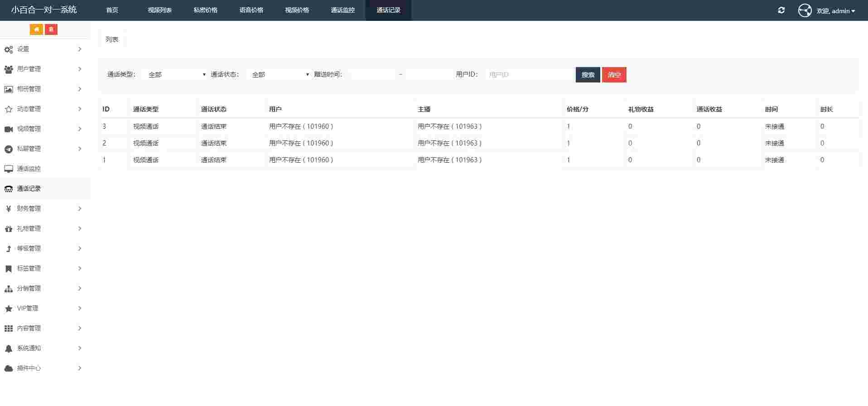Click the refresh icon in top bar
This screenshot has height=406, width=868.
[781, 10]
